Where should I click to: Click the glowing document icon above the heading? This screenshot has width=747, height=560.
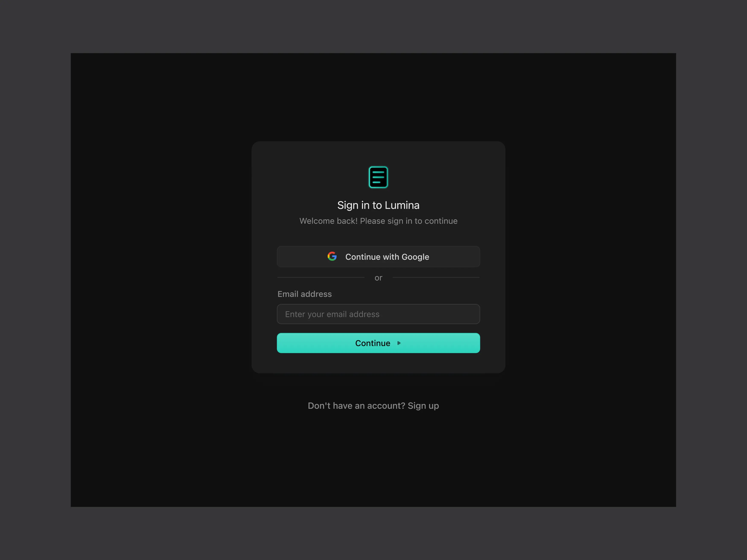click(378, 177)
